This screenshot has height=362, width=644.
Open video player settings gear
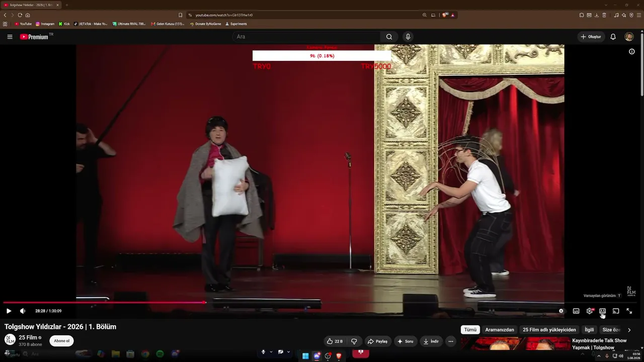coord(590,311)
